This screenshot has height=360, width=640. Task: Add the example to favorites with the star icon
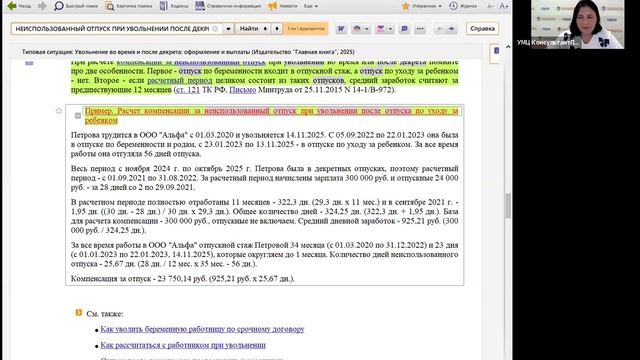coord(59,111)
